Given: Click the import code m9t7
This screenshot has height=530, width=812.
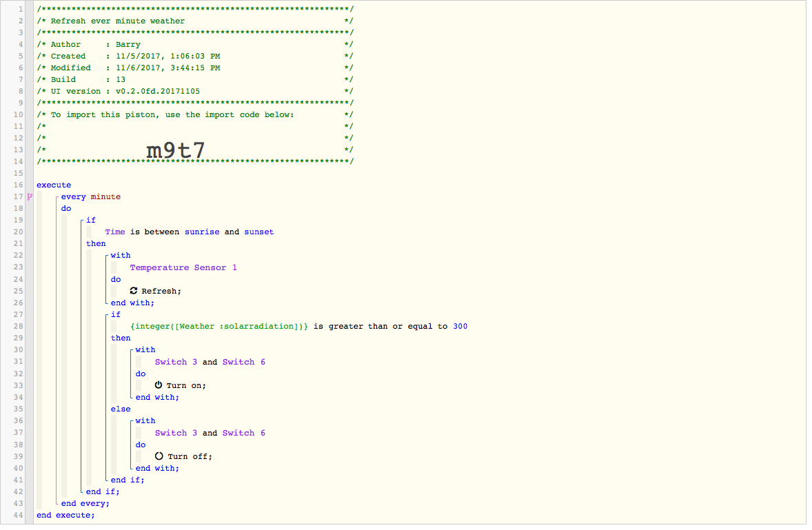Looking at the screenshot, I should (176, 150).
